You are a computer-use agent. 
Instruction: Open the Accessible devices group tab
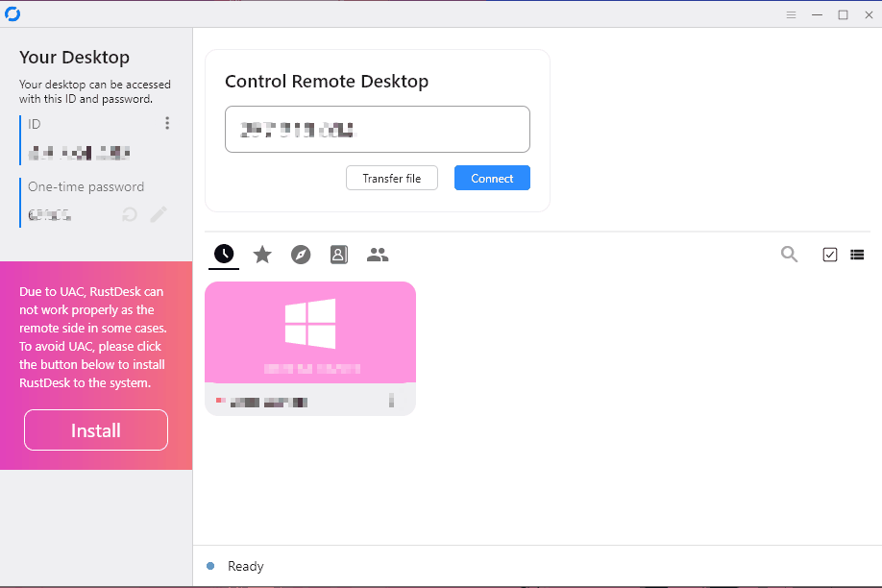pyautogui.click(x=378, y=255)
